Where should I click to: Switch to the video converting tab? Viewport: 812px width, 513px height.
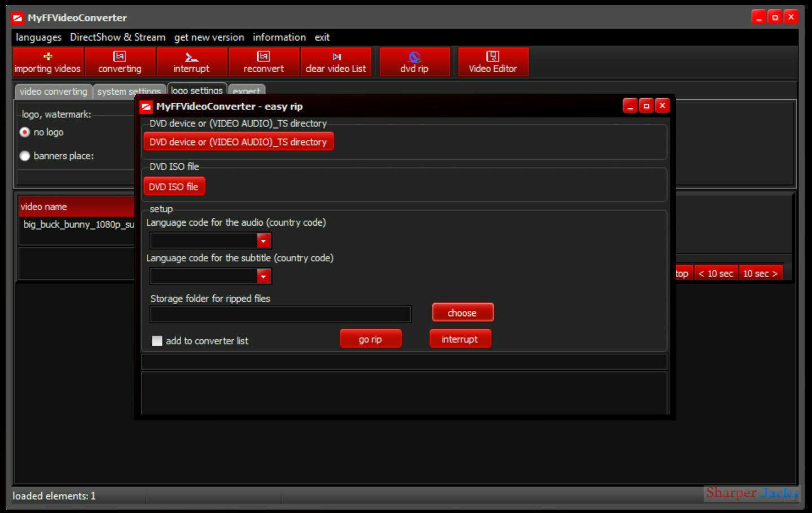[x=54, y=91]
